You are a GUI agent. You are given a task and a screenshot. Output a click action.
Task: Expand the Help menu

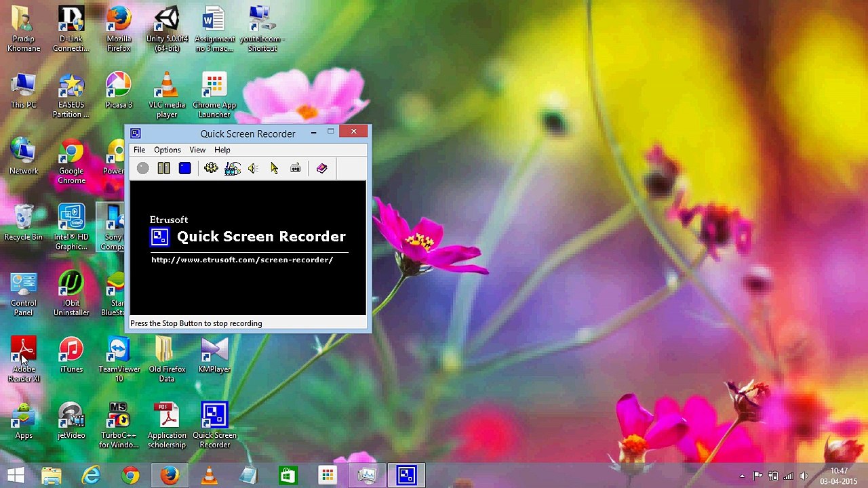222,150
